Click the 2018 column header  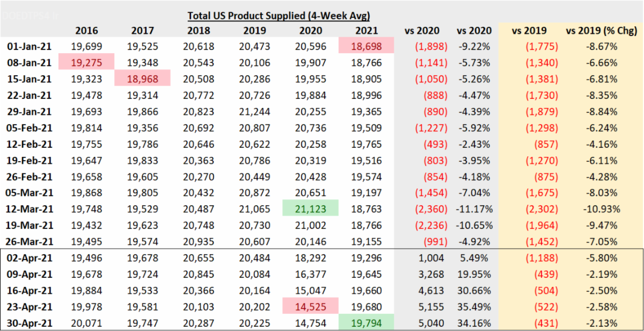tap(199, 31)
